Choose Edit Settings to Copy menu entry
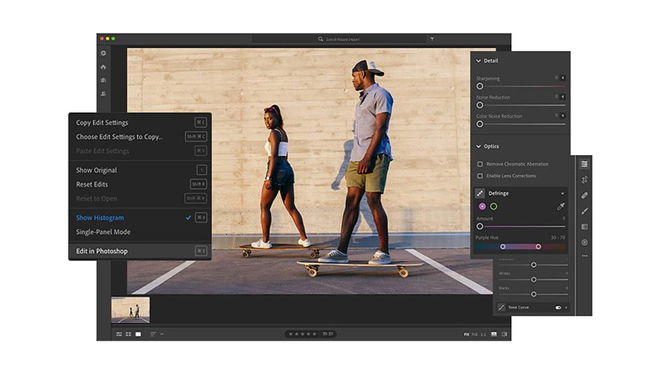The width and height of the screenshot is (660, 371). click(x=140, y=137)
